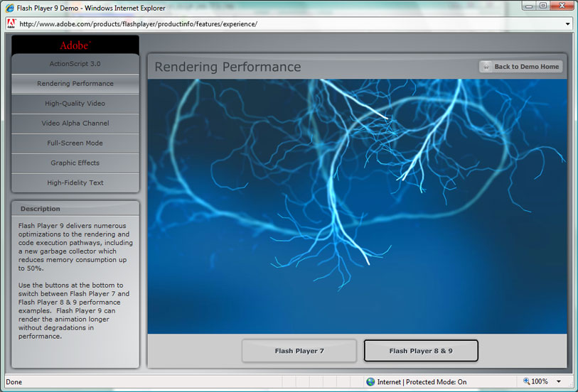The height and width of the screenshot is (392, 578).
Task: Select the Full-Screen Mode item
Action: (x=75, y=143)
